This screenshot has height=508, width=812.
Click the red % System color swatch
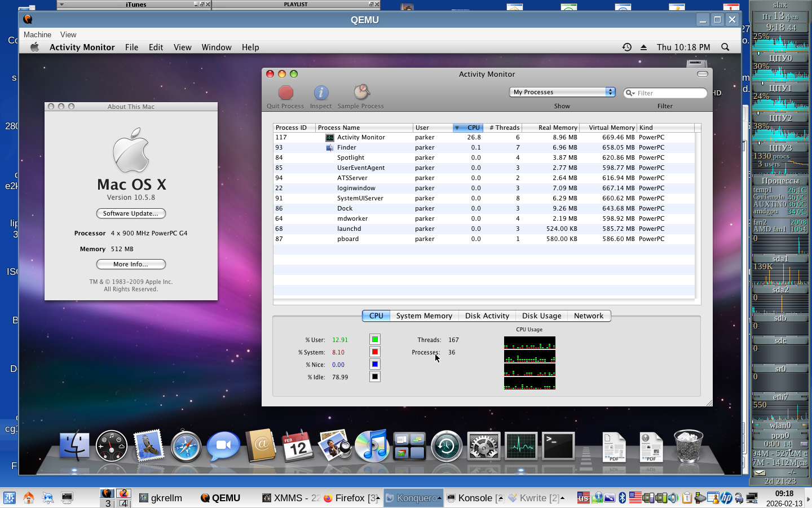375,352
